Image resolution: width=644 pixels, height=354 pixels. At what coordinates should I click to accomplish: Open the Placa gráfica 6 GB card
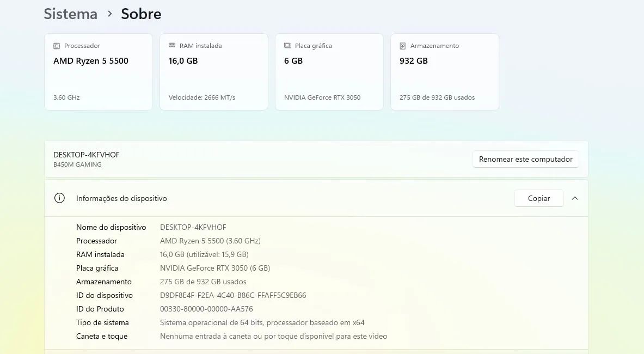tap(329, 72)
